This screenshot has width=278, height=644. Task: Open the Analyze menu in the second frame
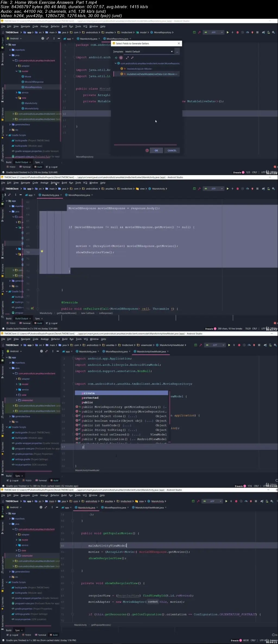click(x=45, y=183)
